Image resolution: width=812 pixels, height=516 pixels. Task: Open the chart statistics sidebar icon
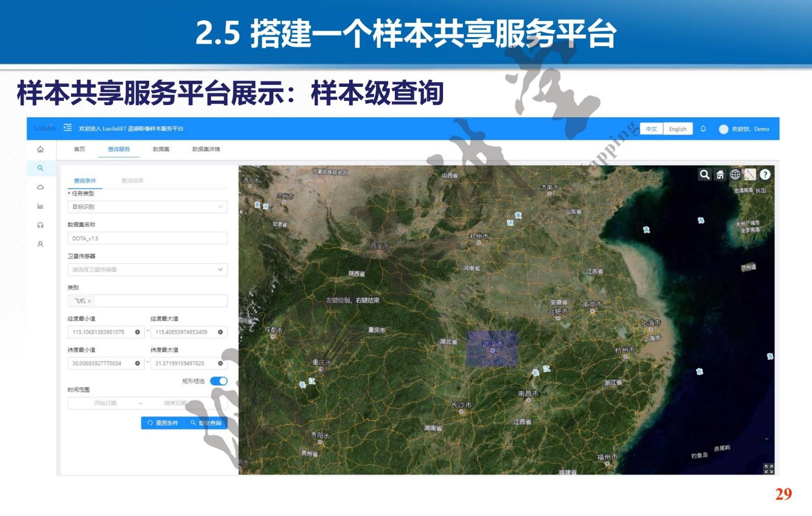tap(41, 206)
